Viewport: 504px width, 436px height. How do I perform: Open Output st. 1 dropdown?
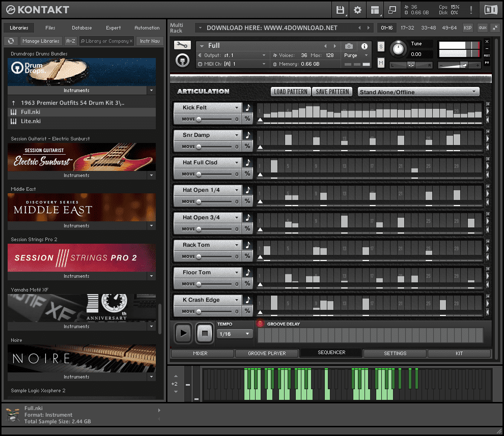(232, 55)
